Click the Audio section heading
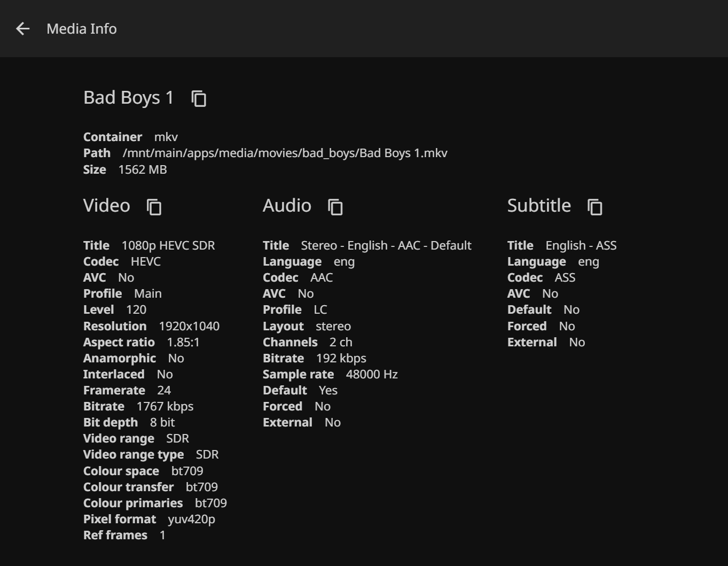Image resolution: width=728 pixels, height=566 pixels. tap(287, 206)
